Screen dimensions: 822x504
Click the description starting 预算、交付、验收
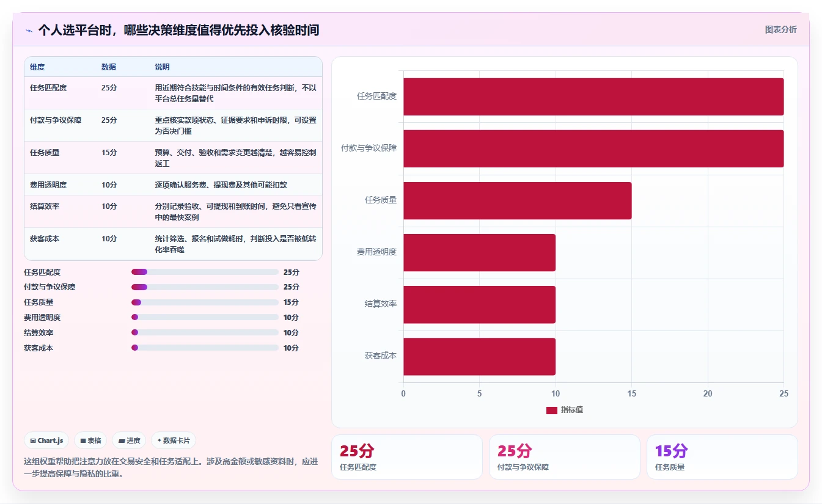235,158
